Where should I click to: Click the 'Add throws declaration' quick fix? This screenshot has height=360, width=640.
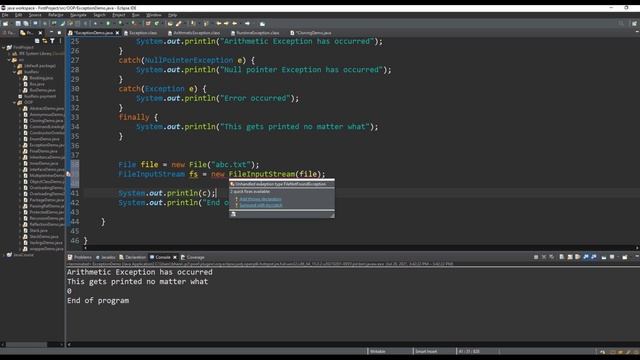pyautogui.click(x=260, y=199)
